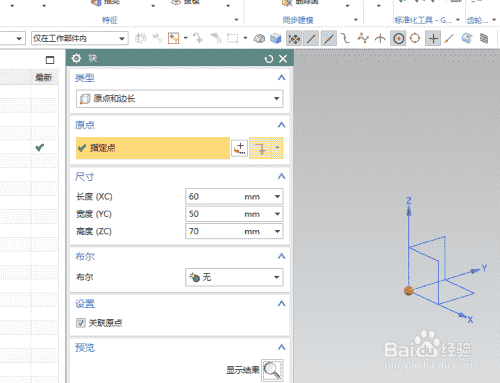The width and height of the screenshot is (500, 383).
Task: Toggle the enable snap point icon
Action: (294, 39)
